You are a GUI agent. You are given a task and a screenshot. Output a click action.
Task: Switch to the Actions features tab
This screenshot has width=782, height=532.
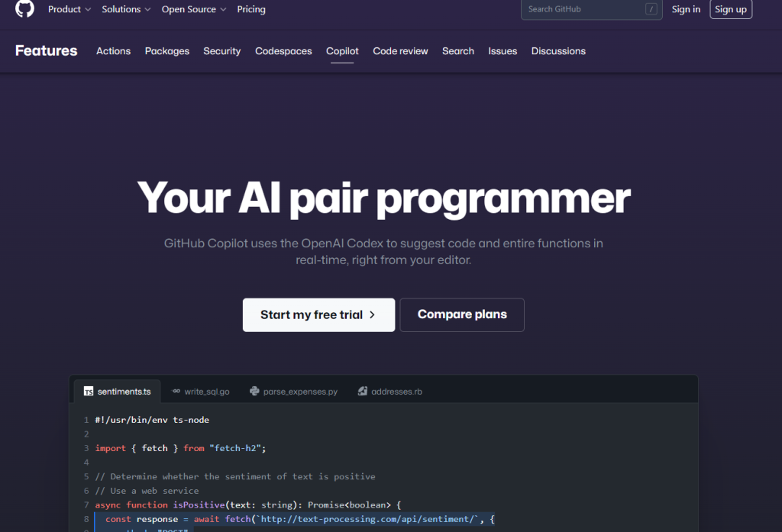tap(113, 50)
